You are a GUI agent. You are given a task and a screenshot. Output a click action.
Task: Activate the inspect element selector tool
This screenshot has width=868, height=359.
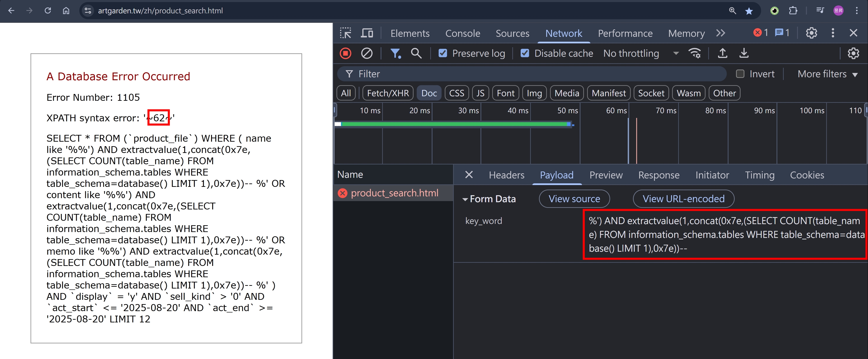click(x=345, y=33)
